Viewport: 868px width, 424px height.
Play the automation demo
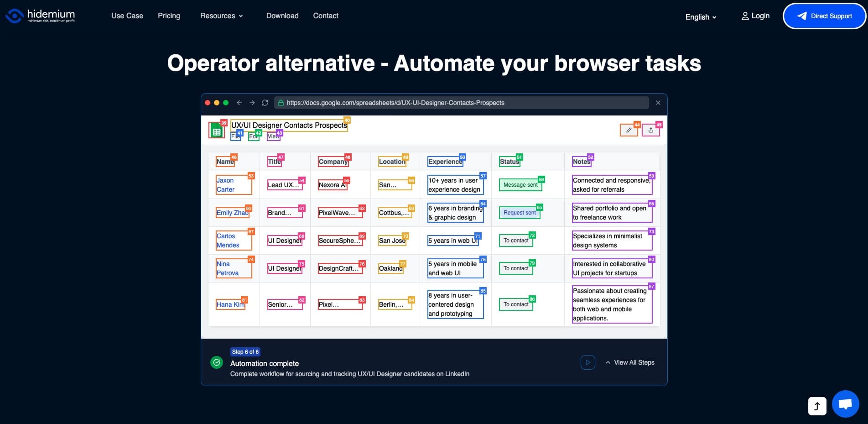click(x=587, y=362)
